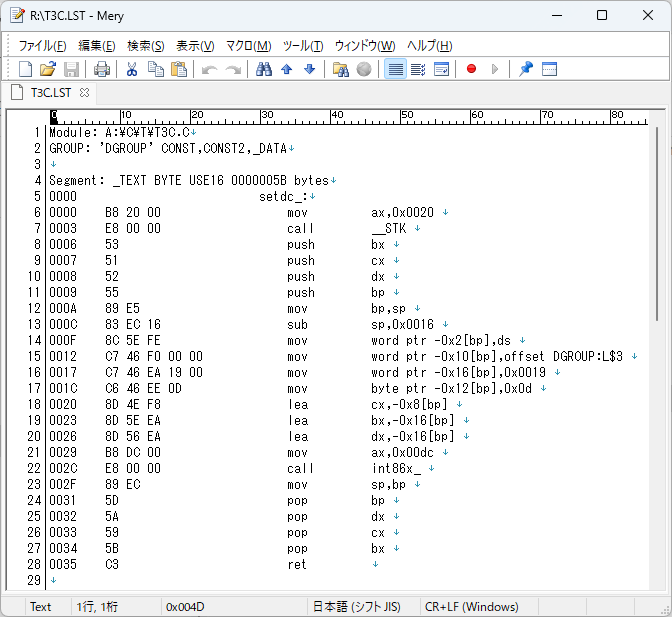Screen dimensions: 672x617
Task: Open the ヘルプ(H) menu
Action: click(429, 45)
